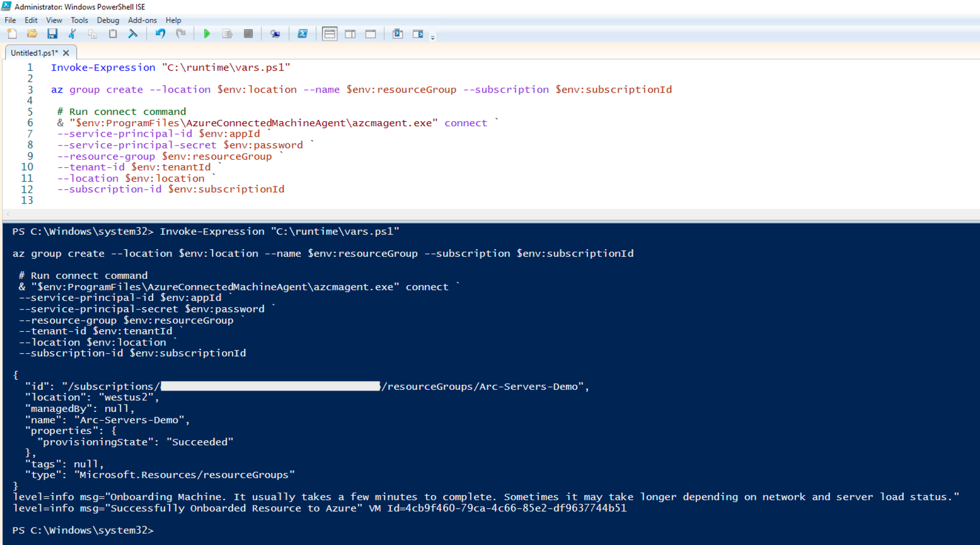Click line number 13 in the editor gutter
Image resolution: width=980 pixels, height=545 pixels.
[27, 201]
